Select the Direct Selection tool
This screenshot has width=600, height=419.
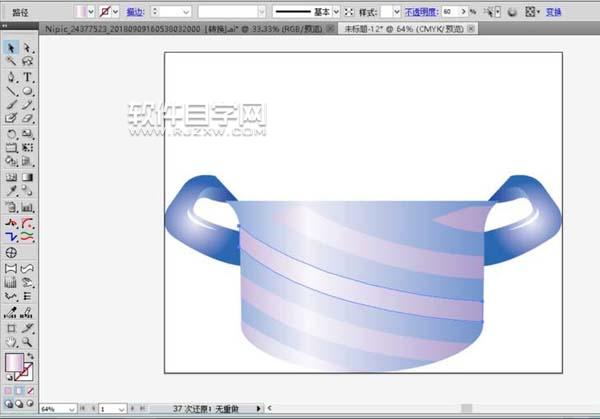28,47
